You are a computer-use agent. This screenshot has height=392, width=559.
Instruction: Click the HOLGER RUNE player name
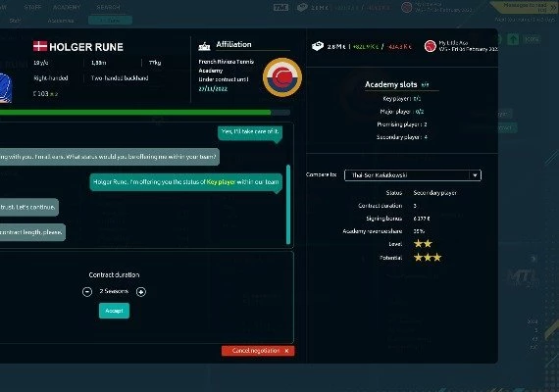[x=86, y=47]
